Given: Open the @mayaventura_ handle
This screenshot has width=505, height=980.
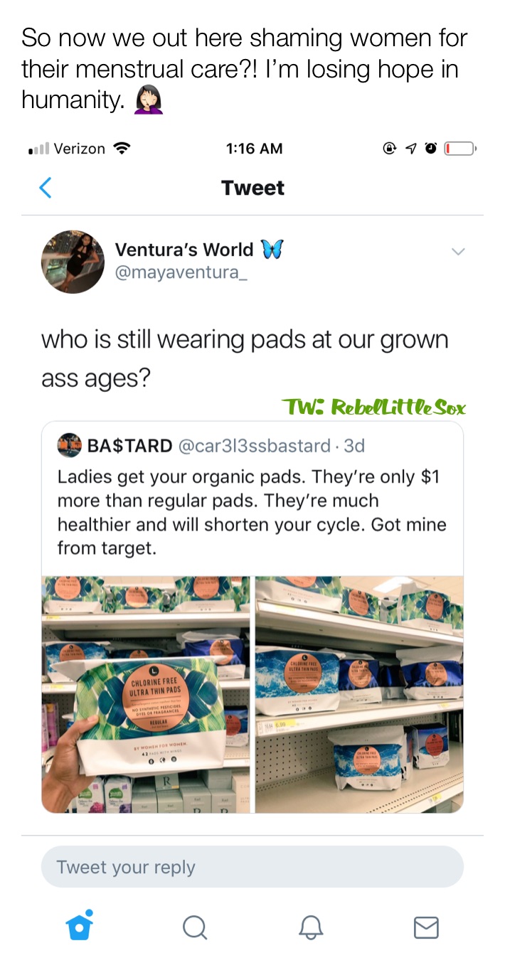Looking at the screenshot, I should 181,273.
